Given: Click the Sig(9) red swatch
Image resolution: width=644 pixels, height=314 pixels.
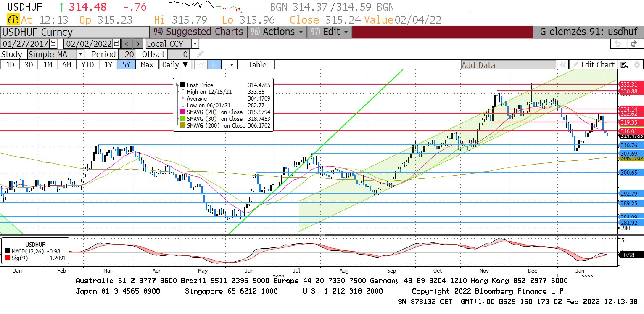Looking at the screenshot, I should (x=8, y=258).
